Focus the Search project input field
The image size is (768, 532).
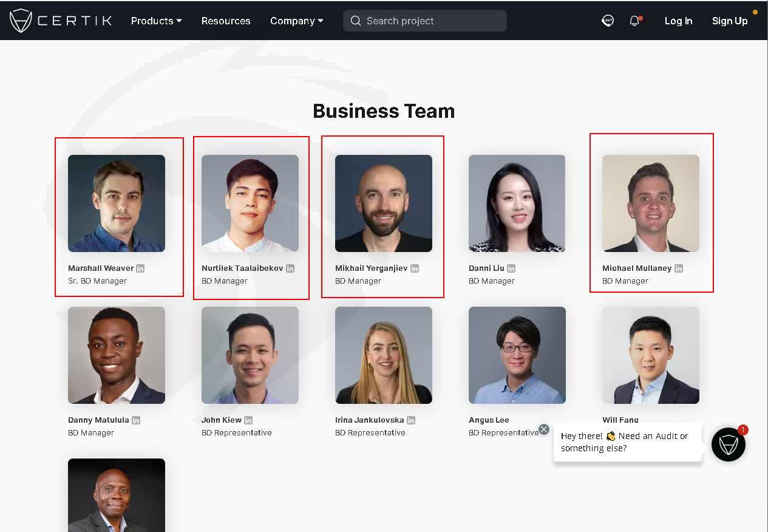(425, 21)
